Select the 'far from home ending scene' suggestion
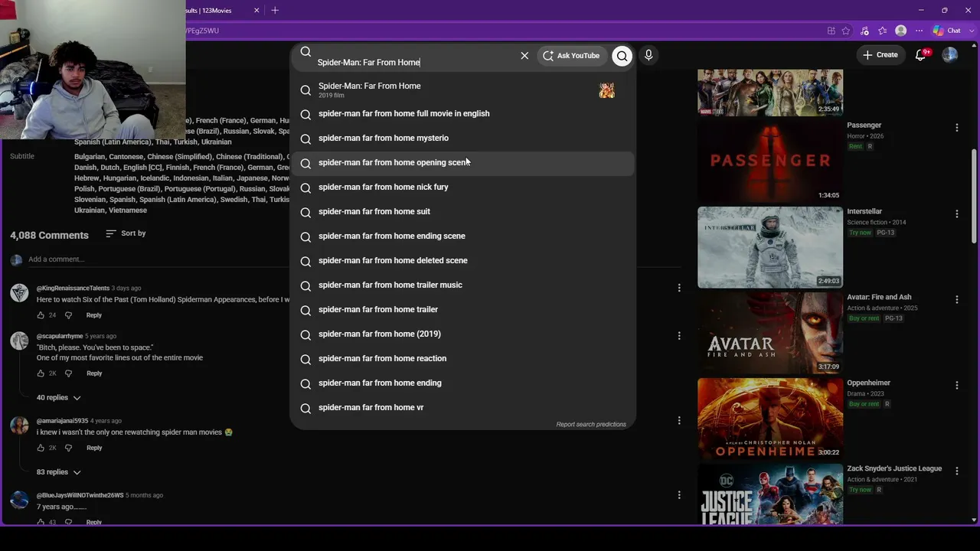 tap(462, 236)
